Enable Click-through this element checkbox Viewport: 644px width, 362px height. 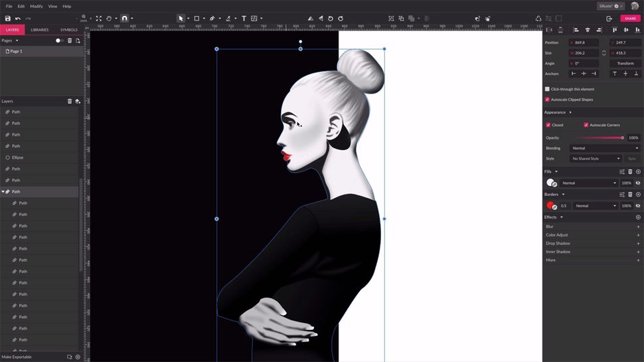click(547, 89)
